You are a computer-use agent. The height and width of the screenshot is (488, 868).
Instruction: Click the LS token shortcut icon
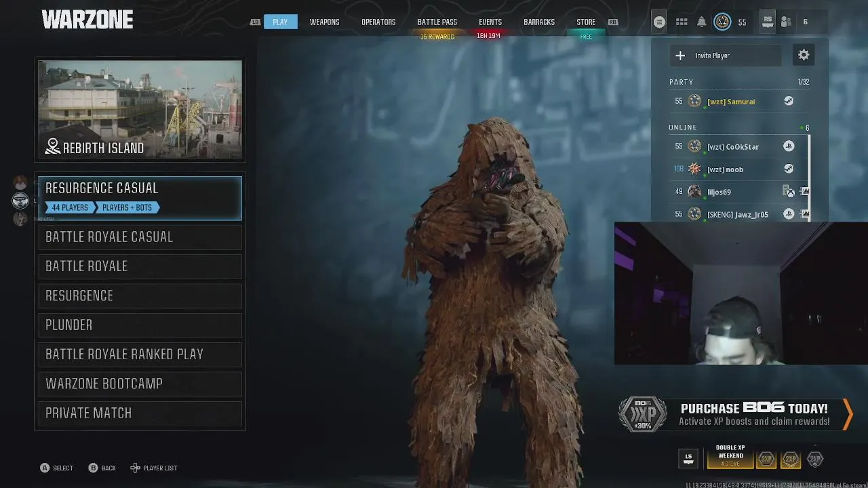[x=688, y=459]
